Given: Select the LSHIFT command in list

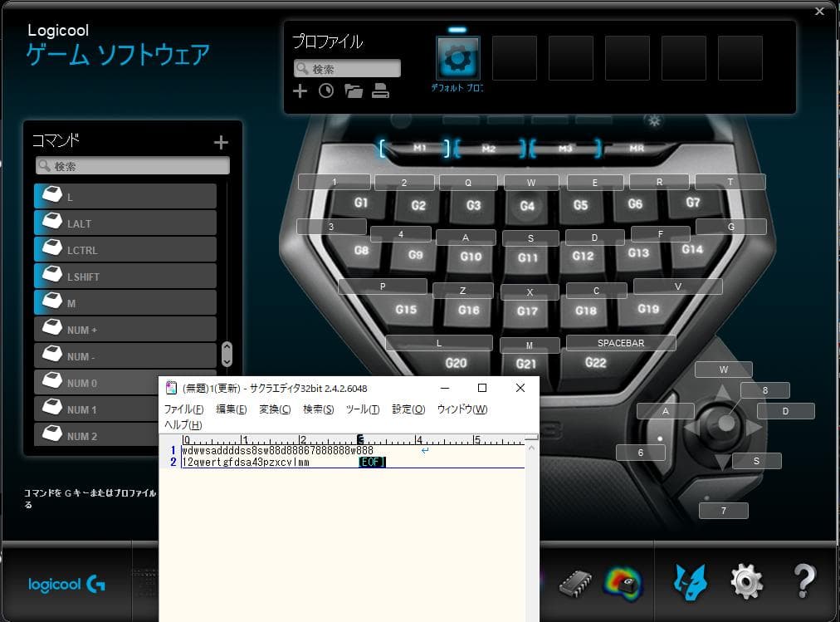Looking at the screenshot, I should (125, 277).
